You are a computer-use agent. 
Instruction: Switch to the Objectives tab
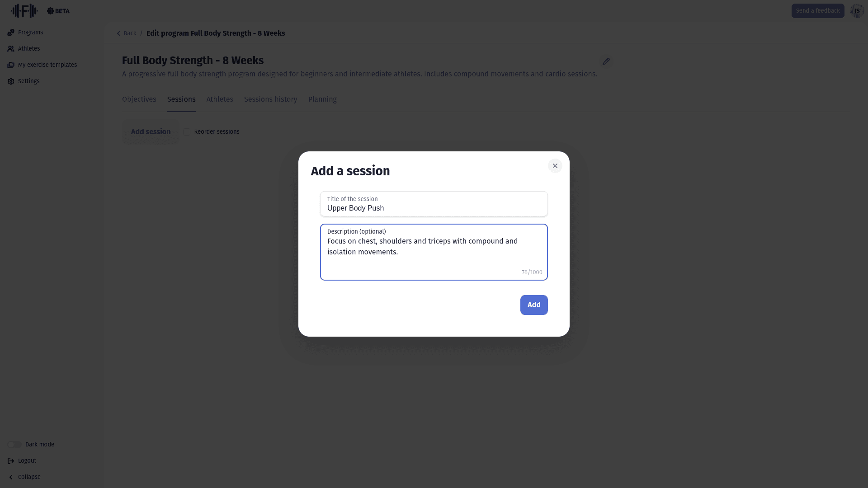[x=139, y=99]
